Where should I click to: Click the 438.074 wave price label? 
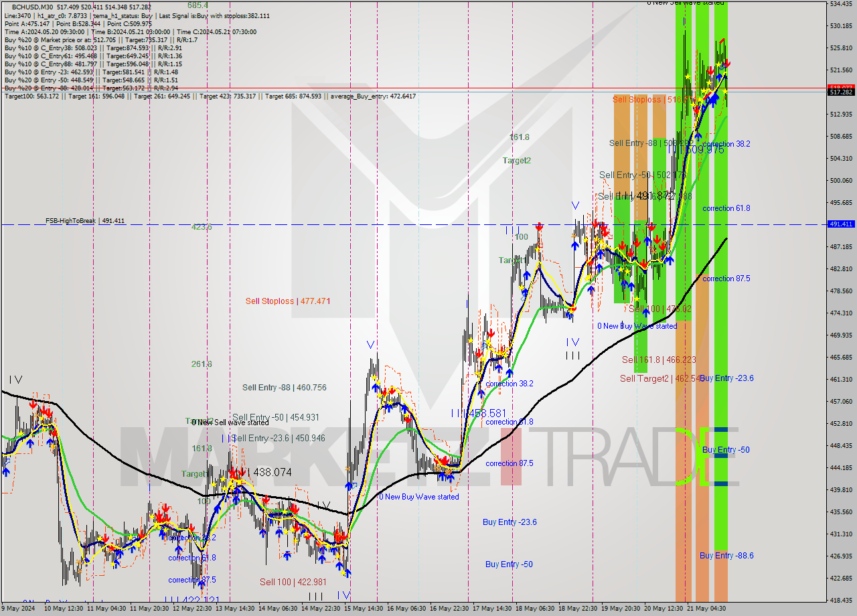[270, 472]
